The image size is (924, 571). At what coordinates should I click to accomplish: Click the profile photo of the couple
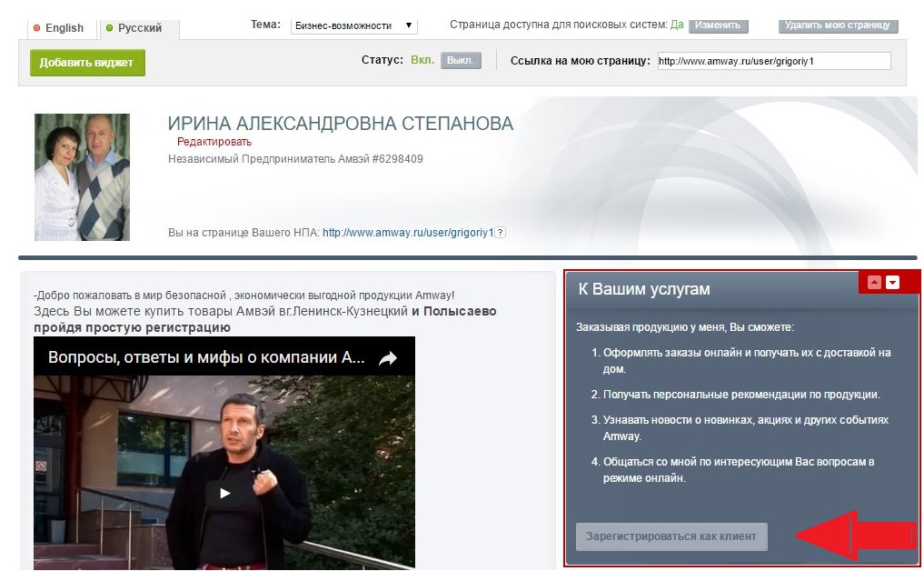coord(82,177)
